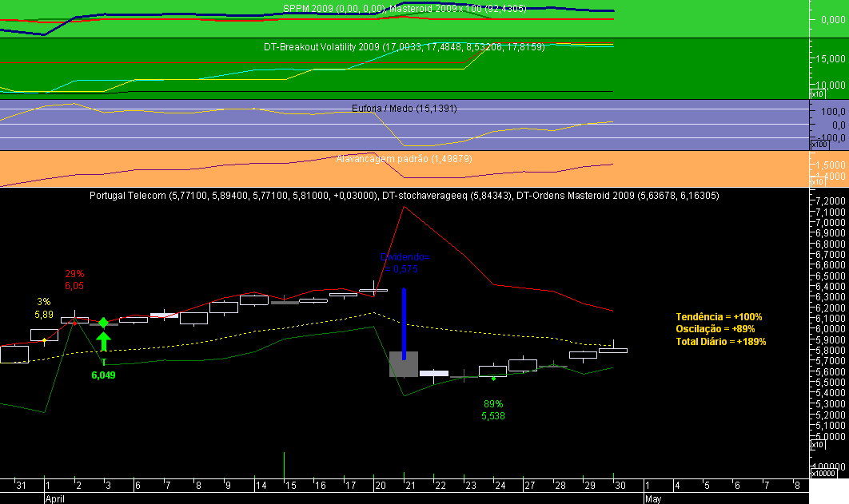Click the green 5,538 price label

click(x=493, y=416)
